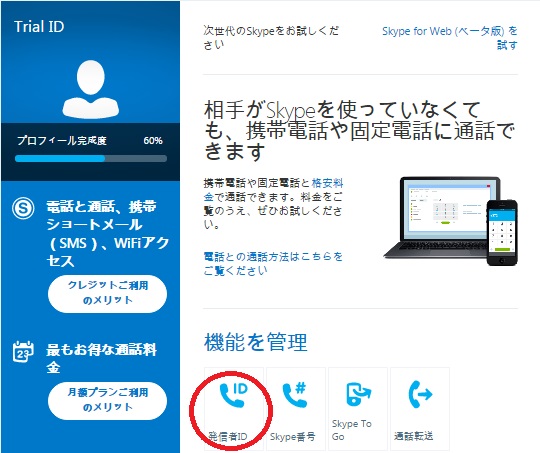The width and height of the screenshot is (540, 453).
Task: Click the プロフィール完成度 label
Action: click(x=62, y=141)
